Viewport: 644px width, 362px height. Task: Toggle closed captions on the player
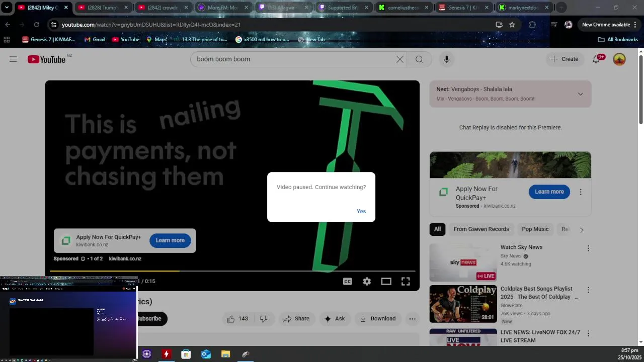347,282
